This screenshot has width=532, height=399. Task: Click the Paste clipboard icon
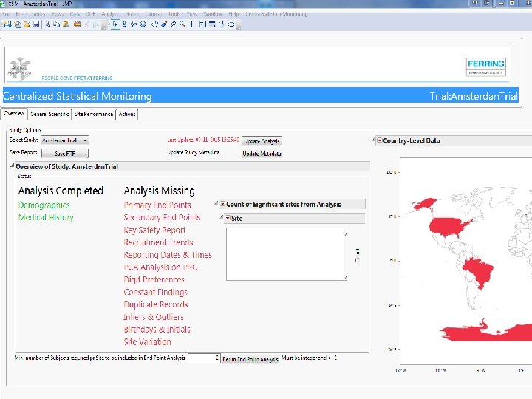point(66,24)
